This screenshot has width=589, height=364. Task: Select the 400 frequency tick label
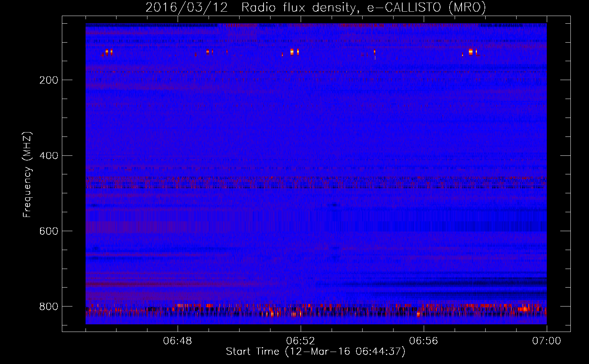[49, 156]
